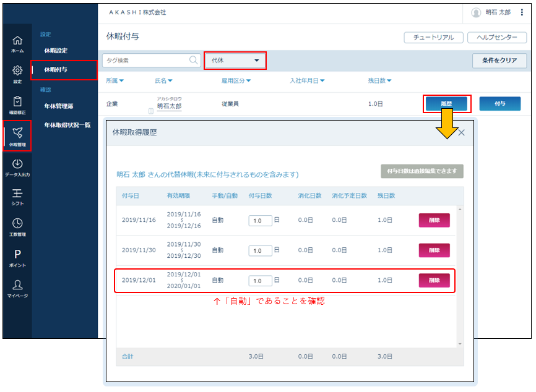Click the 条件をクリア button
The height and width of the screenshot is (392, 536).
(x=499, y=61)
